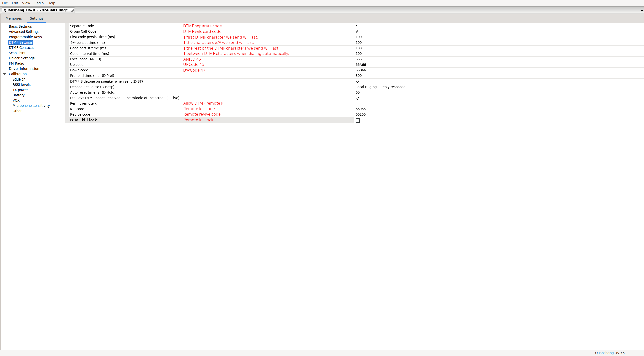
Task: Collapse the Calibration tree node
Action: (x=5, y=74)
